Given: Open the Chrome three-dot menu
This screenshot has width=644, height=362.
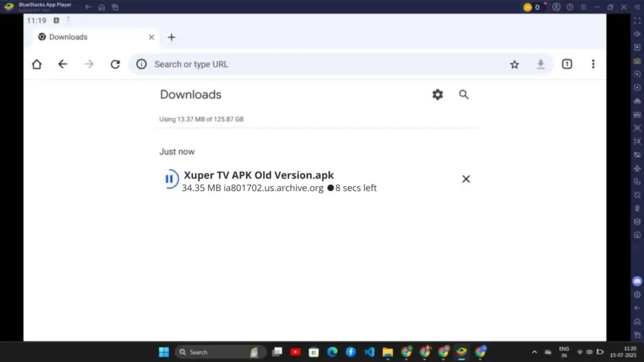Looking at the screenshot, I should point(593,63).
